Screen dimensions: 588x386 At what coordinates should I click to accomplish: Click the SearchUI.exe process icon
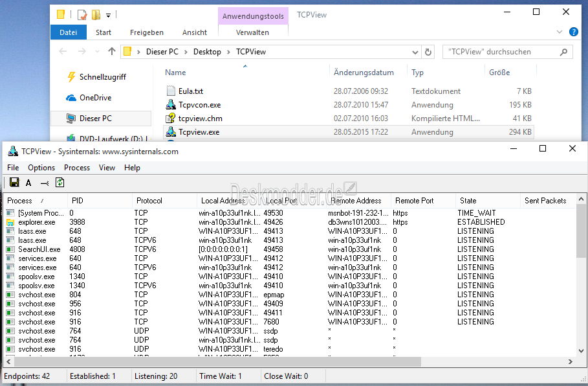click(x=10, y=249)
